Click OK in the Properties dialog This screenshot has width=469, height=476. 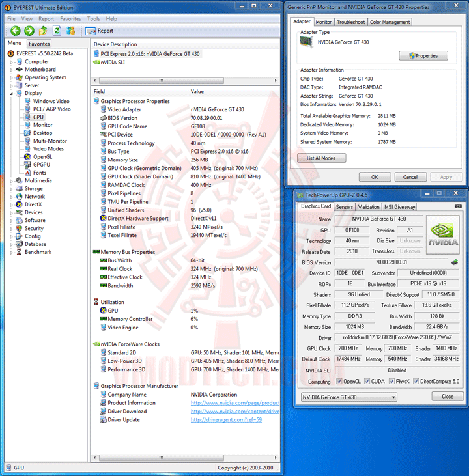click(x=375, y=177)
